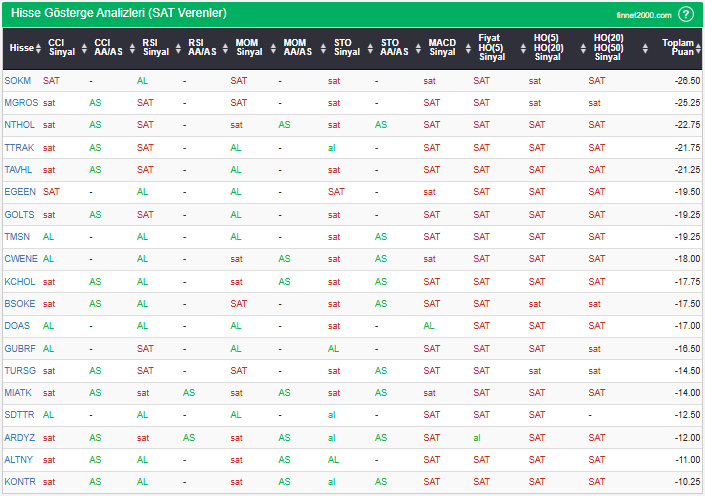Sort by STO Sinyal column
The width and height of the screenshot is (705, 496).
point(346,47)
